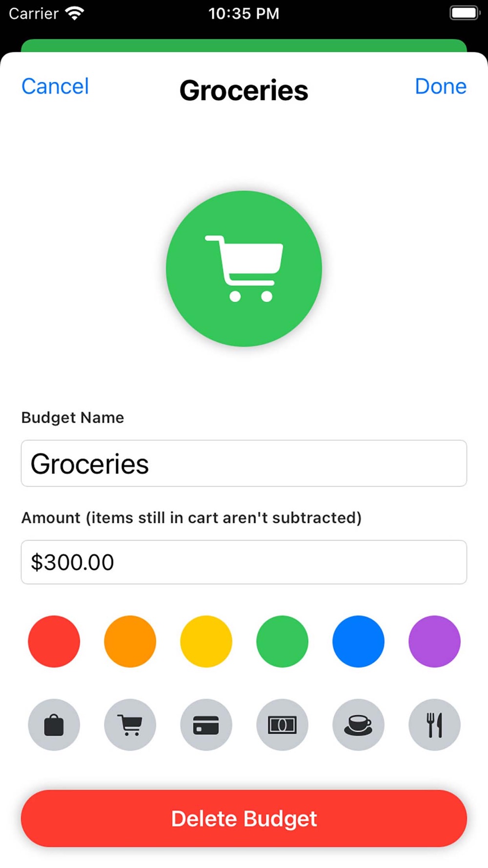Image resolution: width=488 pixels, height=868 pixels.
Task: Tap the large green cart budget icon
Action: pos(244,269)
